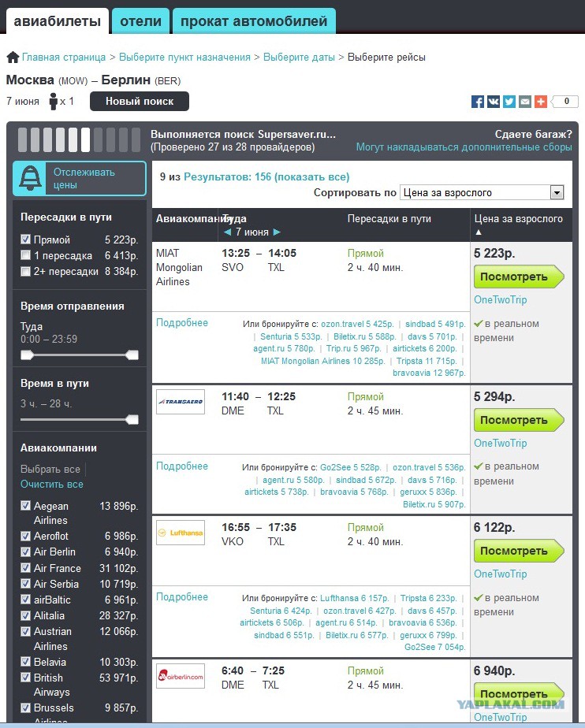The image size is (585, 728).
Task: Click Выбрать все airlines link
Action: click(50, 469)
